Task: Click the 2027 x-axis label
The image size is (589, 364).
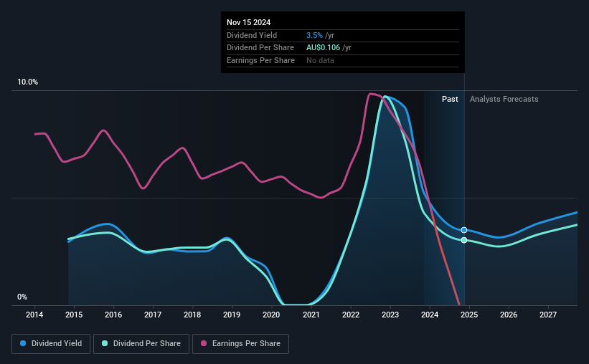Action: pyautogui.click(x=548, y=315)
